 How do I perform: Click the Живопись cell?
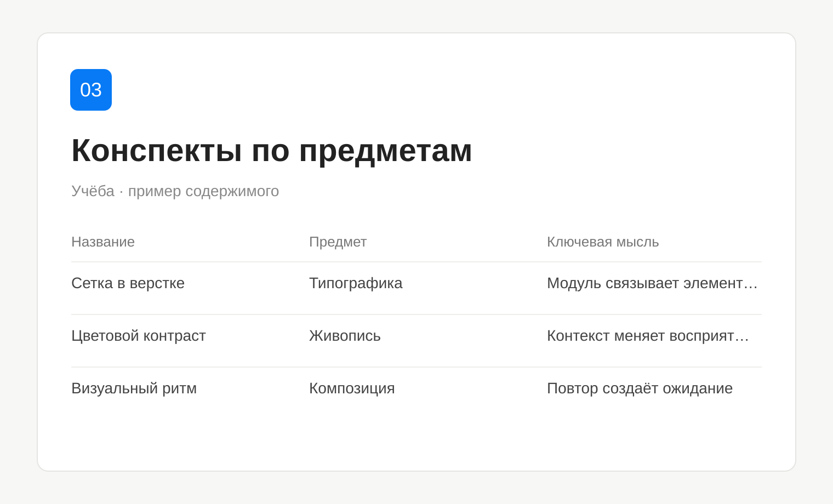click(345, 335)
